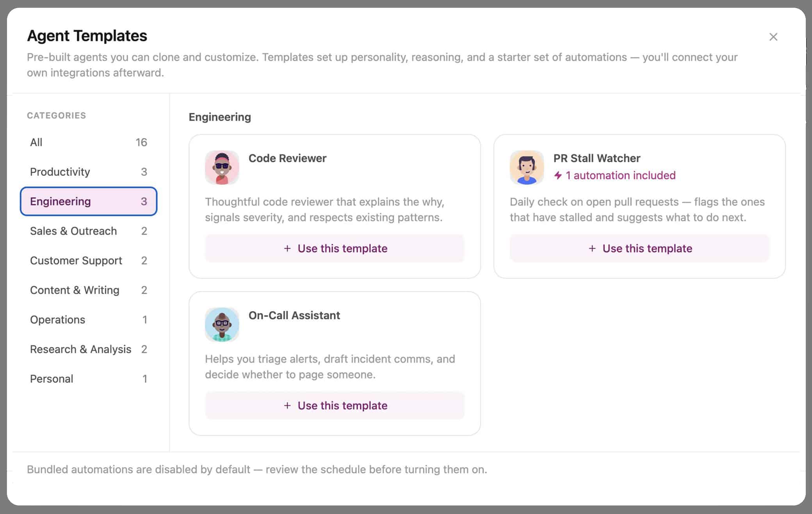Use the Code Reviewer template

pyautogui.click(x=335, y=248)
